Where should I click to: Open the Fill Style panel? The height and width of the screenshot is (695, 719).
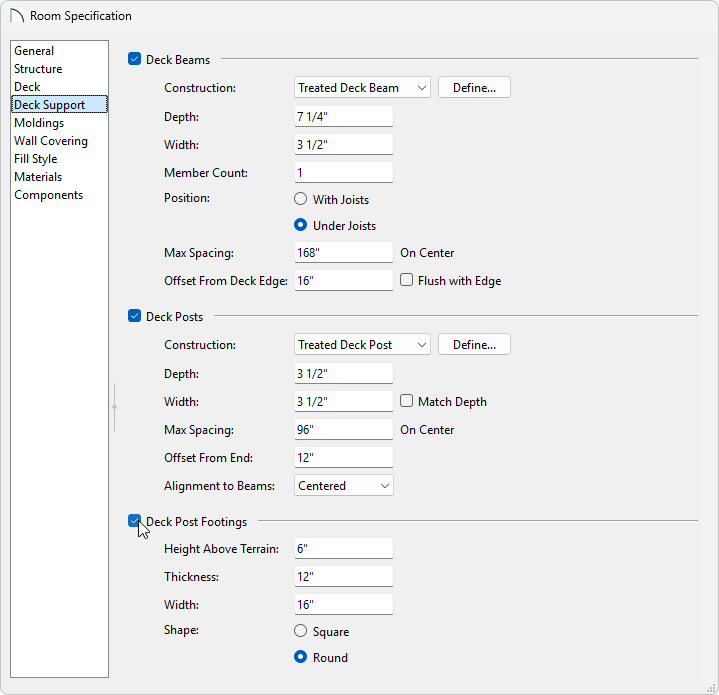click(59, 159)
